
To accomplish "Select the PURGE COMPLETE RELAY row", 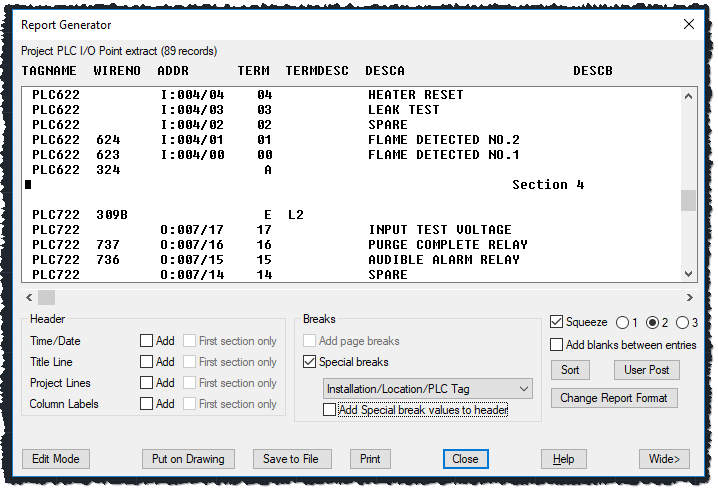I will pyautogui.click(x=352, y=244).
